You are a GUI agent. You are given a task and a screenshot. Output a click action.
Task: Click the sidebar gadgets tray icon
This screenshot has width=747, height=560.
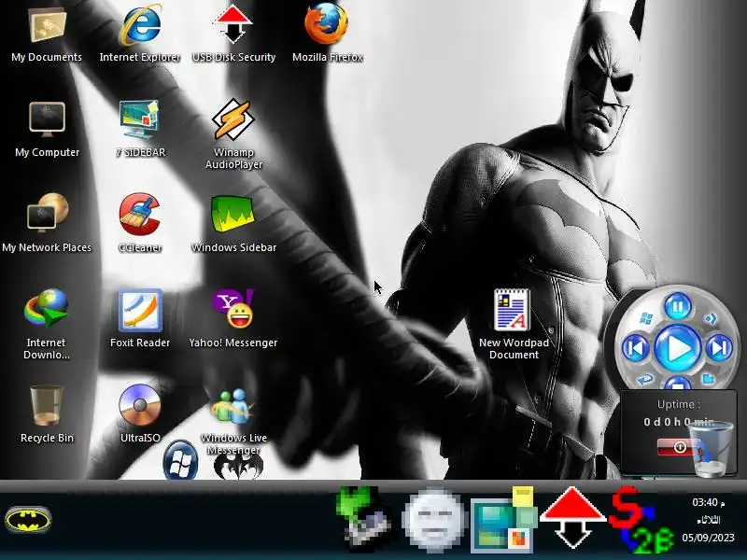tap(504, 520)
